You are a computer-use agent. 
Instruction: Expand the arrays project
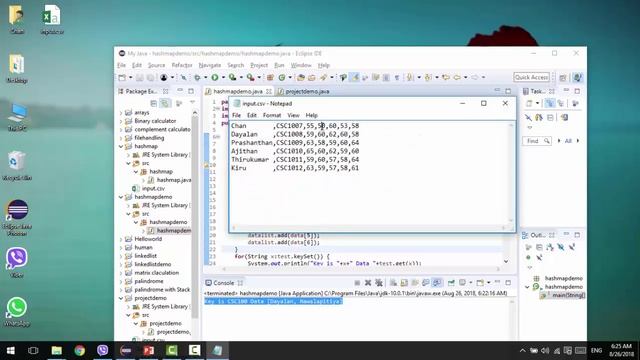click(x=121, y=112)
